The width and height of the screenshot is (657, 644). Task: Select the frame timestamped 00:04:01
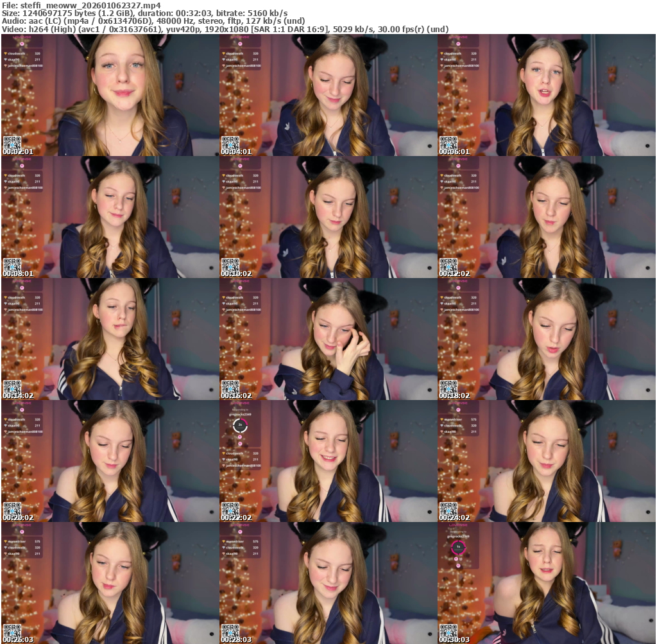pos(328,95)
